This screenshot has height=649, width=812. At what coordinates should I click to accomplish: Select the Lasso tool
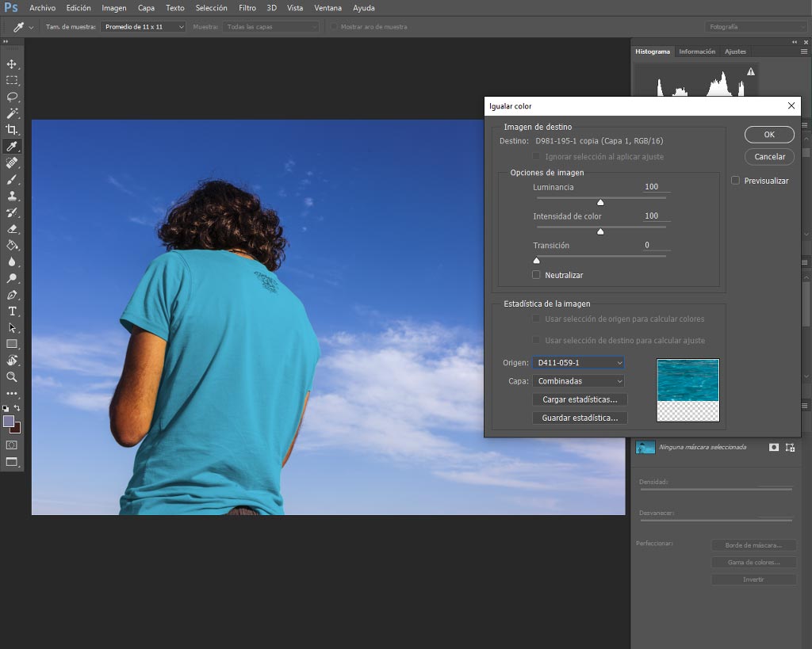(11, 97)
